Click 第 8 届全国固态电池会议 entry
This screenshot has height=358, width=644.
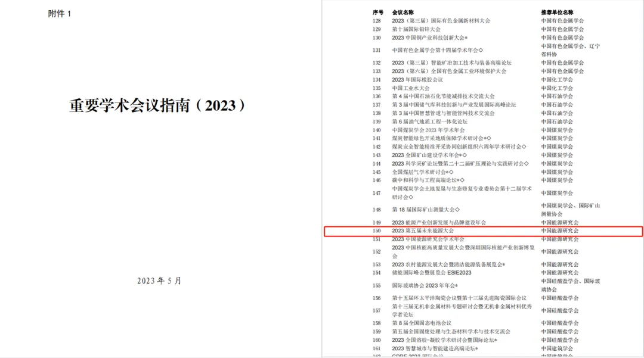pos(422,323)
